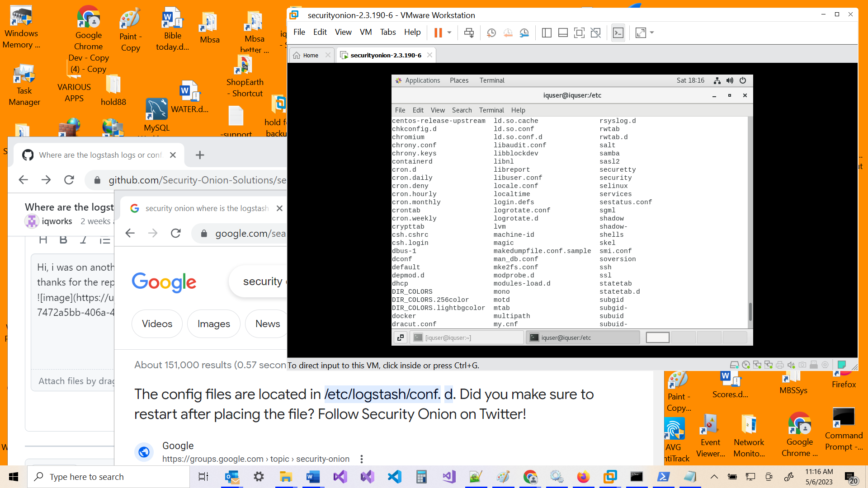Open the snapshot manager

(524, 33)
